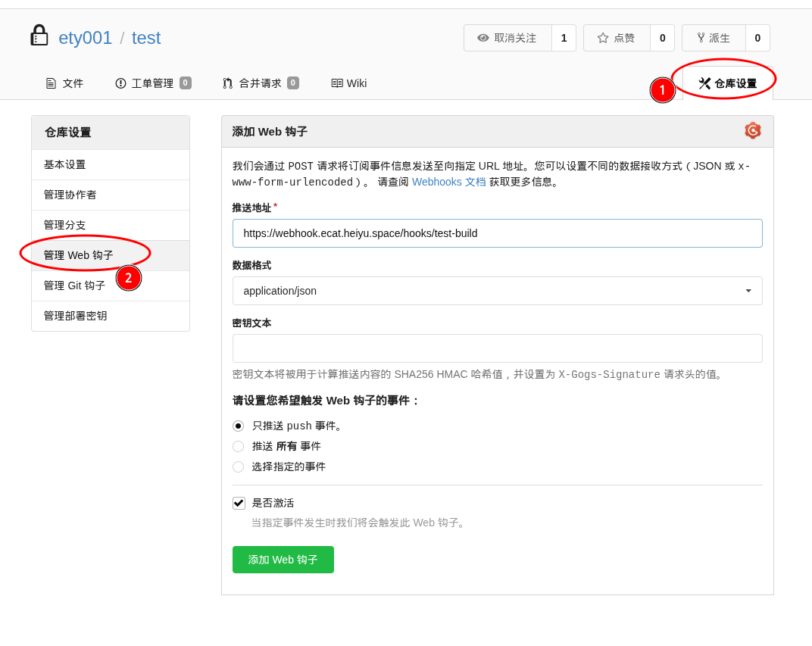
Task: Open the Webhooks 文档 documentation link
Action: point(449,183)
